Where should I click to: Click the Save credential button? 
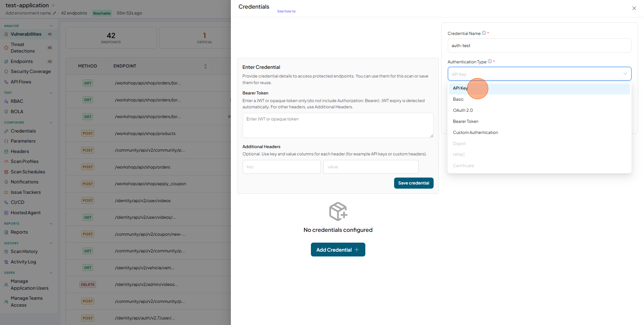tap(414, 183)
